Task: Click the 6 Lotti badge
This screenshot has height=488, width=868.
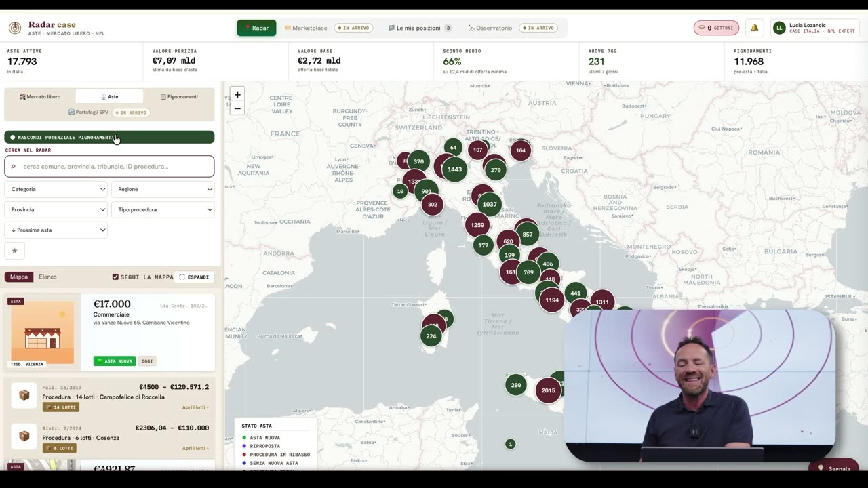Action: 59,448
